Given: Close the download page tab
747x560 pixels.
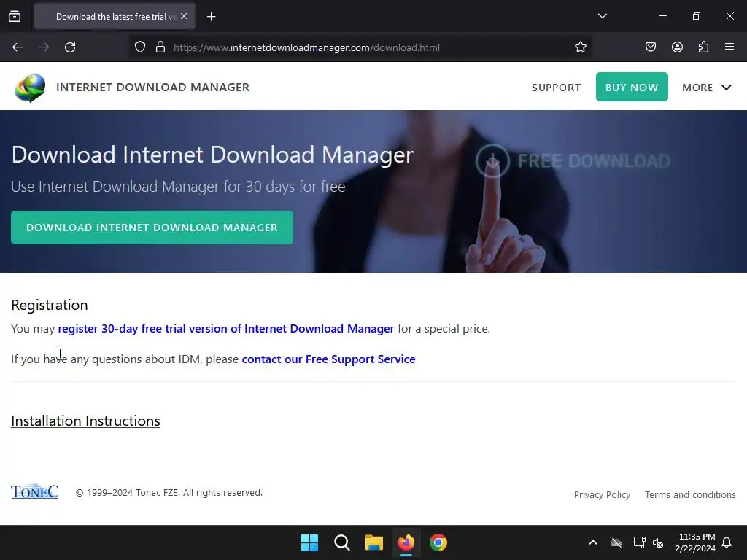Looking at the screenshot, I should coord(184,16).
